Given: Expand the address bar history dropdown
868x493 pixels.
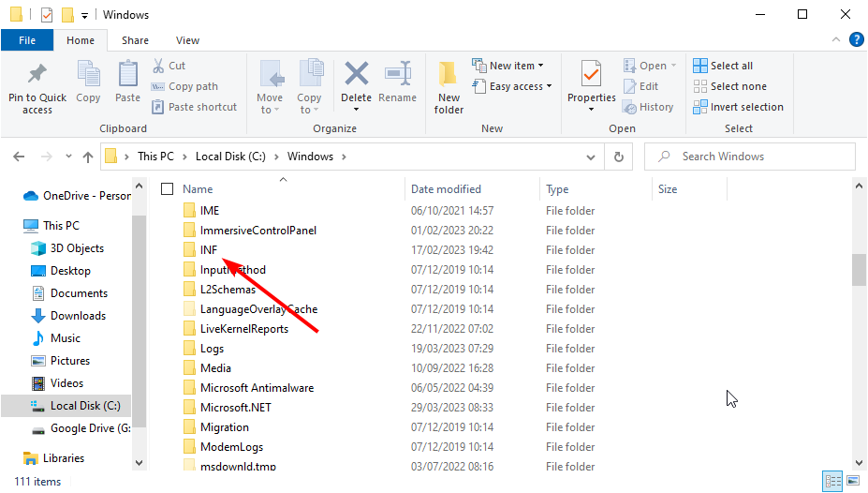Looking at the screenshot, I should pos(591,157).
